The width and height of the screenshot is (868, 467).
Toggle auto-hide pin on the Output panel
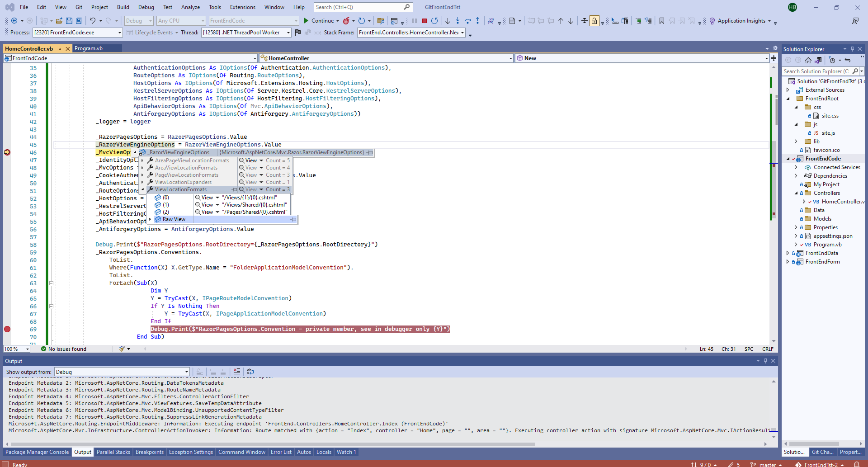pos(765,361)
